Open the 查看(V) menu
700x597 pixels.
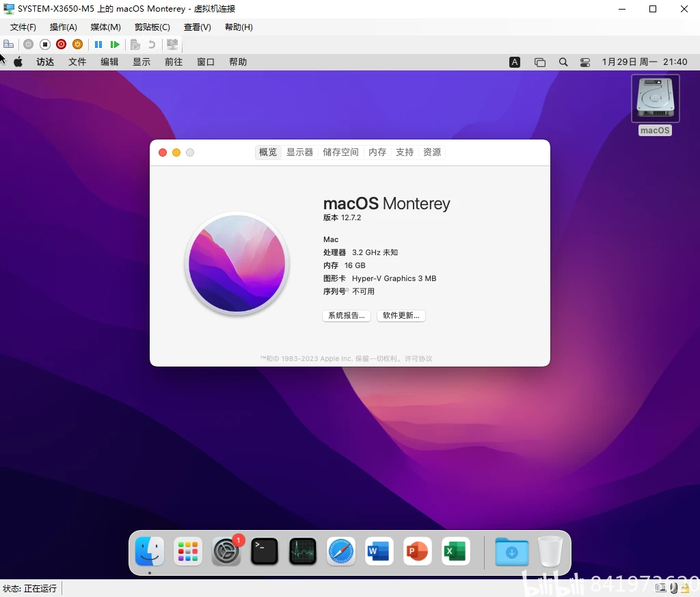pos(198,27)
